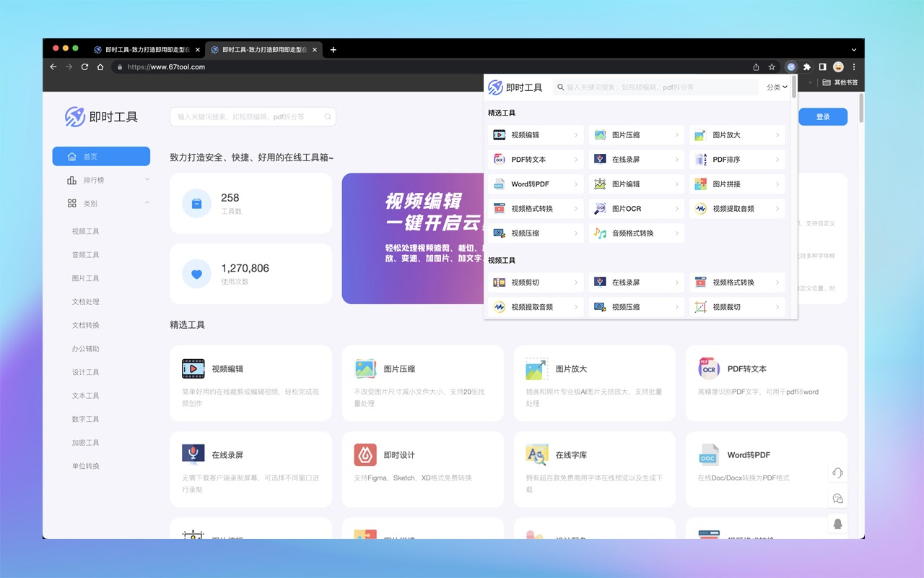Open 视频提取音频 under 视频工具 in the popup
This screenshot has width=924, height=578.
(536, 307)
